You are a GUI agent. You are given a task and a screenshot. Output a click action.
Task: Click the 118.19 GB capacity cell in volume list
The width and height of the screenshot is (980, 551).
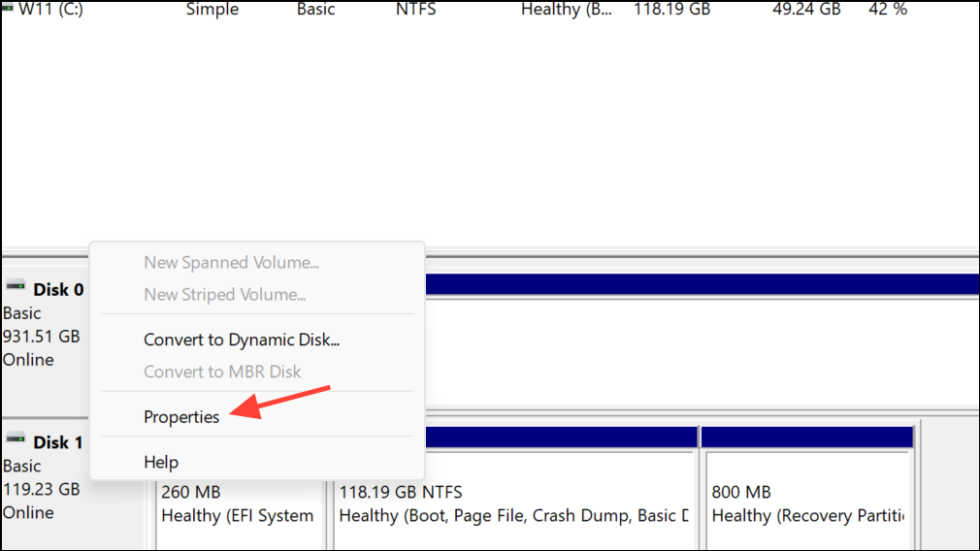pyautogui.click(x=671, y=9)
